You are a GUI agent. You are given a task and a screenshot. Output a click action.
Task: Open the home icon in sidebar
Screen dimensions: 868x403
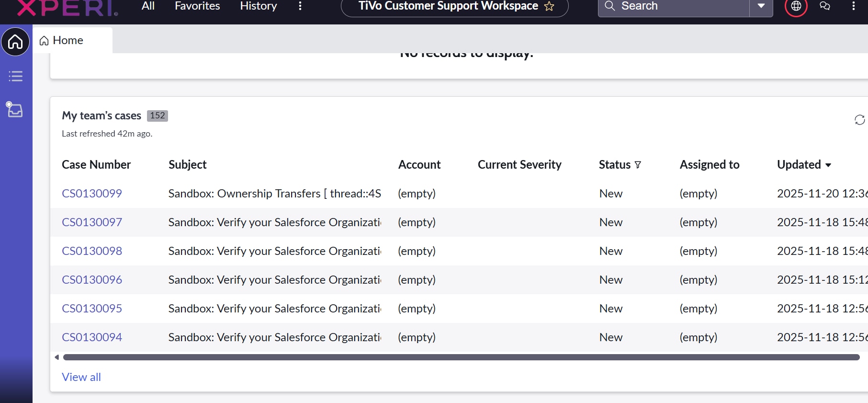coord(15,42)
